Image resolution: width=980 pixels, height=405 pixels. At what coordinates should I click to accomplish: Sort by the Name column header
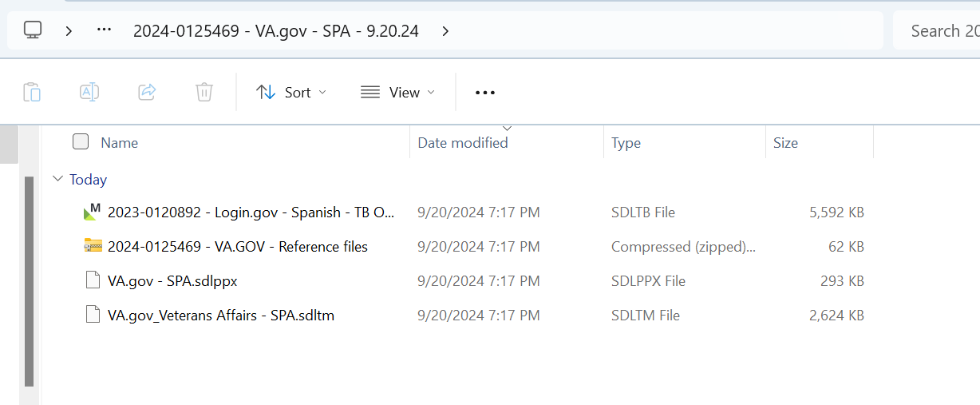[120, 143]
